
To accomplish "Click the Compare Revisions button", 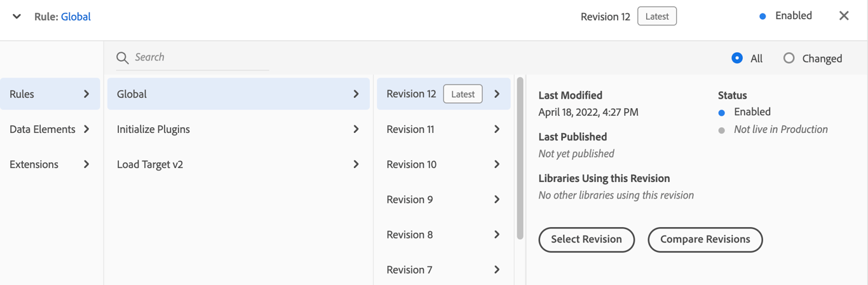I will [705, 239].
